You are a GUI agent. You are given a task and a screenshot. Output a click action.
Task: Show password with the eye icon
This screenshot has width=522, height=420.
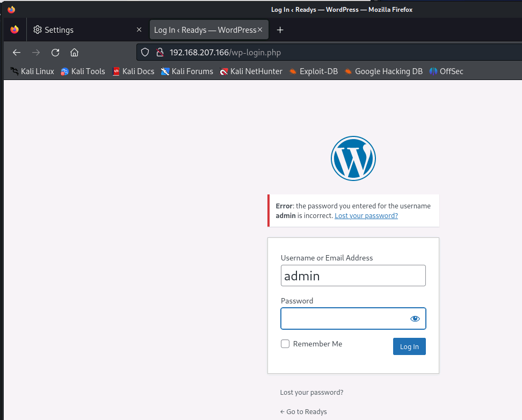point(415,318)
